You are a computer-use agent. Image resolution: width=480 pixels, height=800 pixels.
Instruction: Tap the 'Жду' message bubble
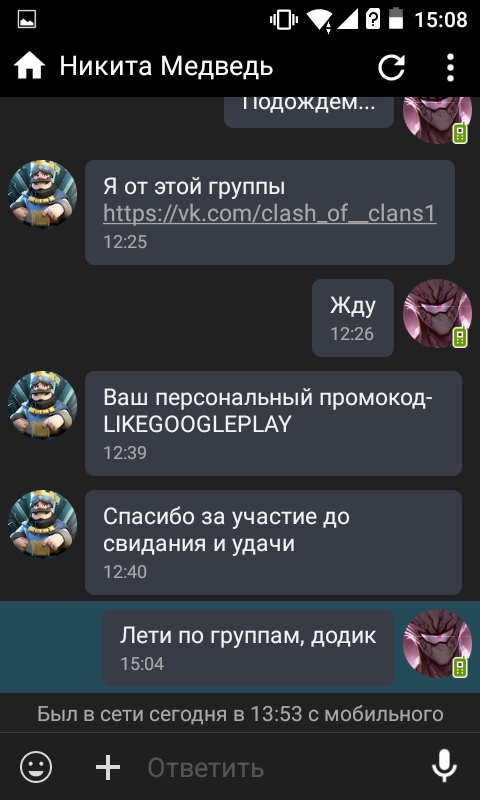tap(352, 317)
